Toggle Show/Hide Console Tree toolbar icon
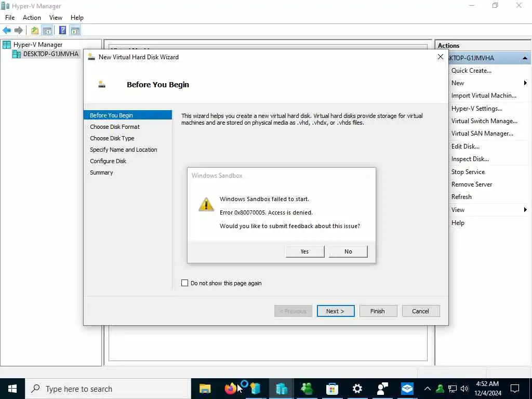Screen dimensions: 532x399 click(47, 31)
